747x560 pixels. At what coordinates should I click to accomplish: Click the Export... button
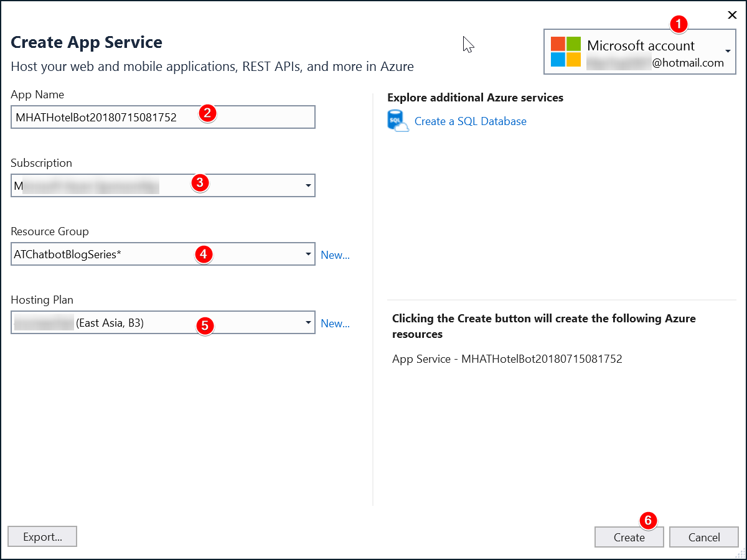click(42, 536)
